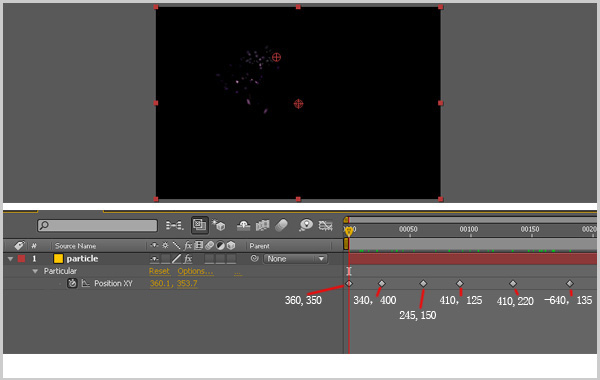Click the particle layer yellow color swatch
The width and height of the screenshot is (600, 380).
pyautogui.click(x=58, y=259)
